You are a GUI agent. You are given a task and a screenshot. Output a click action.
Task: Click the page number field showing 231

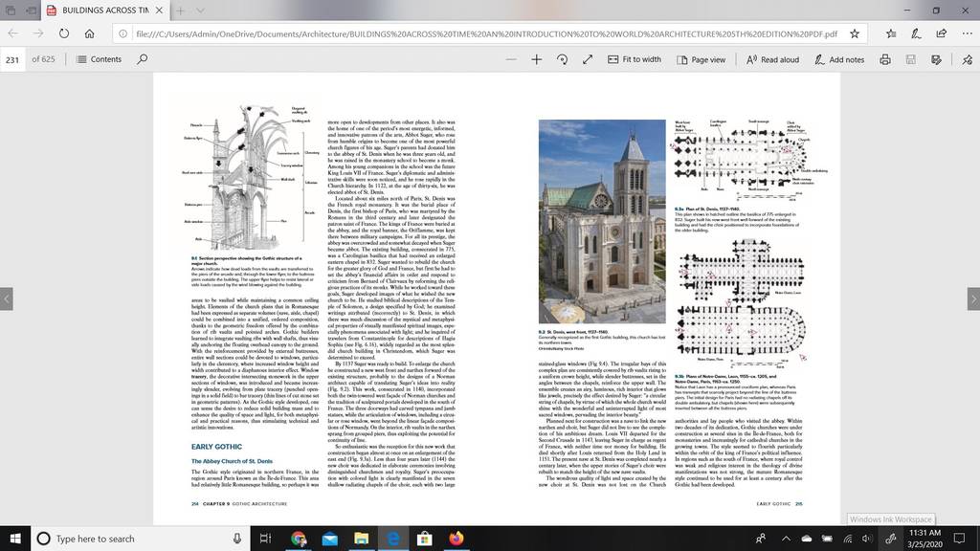[x=12, y=60]
